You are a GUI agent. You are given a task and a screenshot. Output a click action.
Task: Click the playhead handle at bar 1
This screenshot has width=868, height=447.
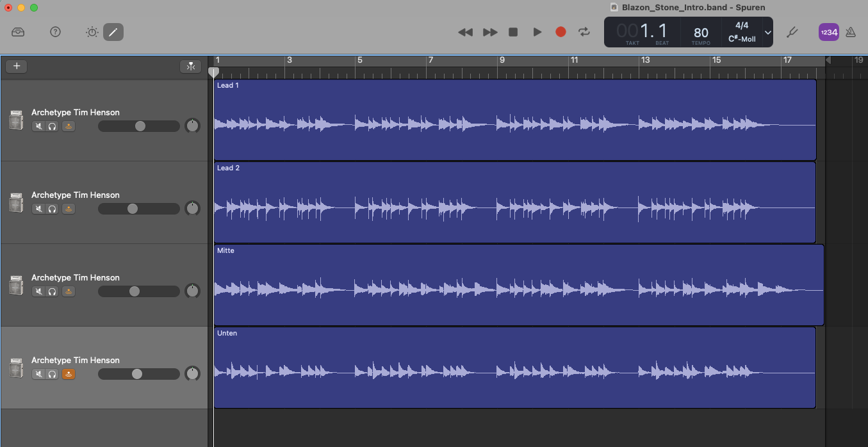(x=214, y=72)
